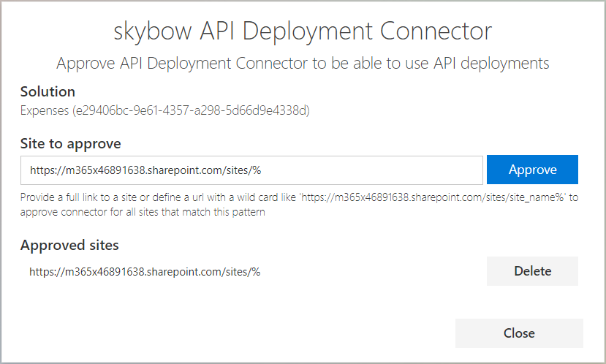Close the API Deployment Connector dialog
Screen dimensions: 606x364
[519, 333]
